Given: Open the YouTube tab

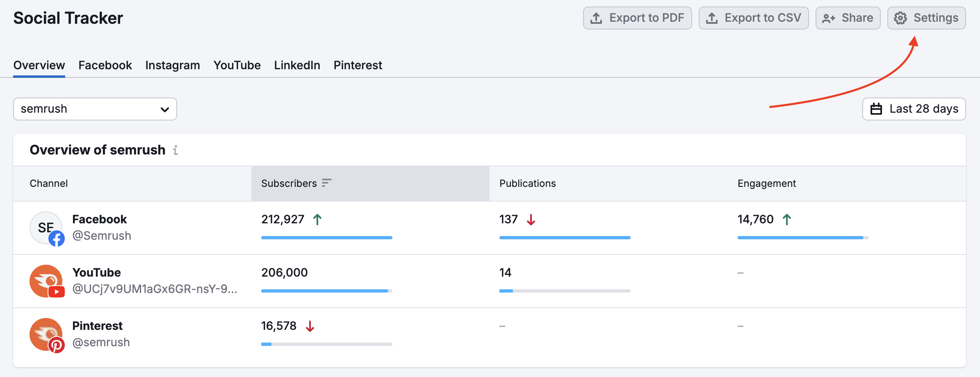Looking at the screenshot, I should pos(237,65).
